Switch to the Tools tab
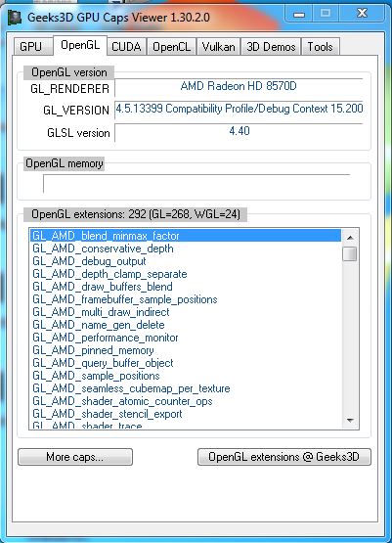The width and height of the screenshot is (392, 543). tap(320, 47)
